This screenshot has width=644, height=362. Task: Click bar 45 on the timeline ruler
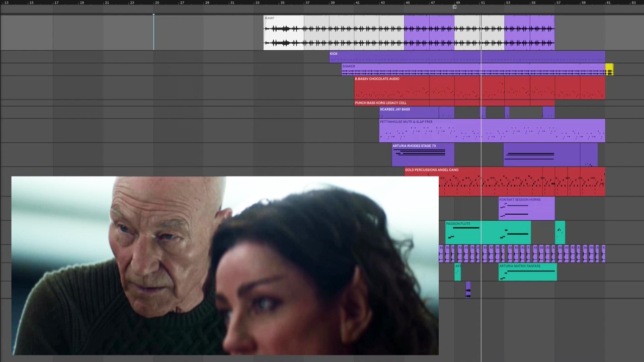tap(408, 3)
